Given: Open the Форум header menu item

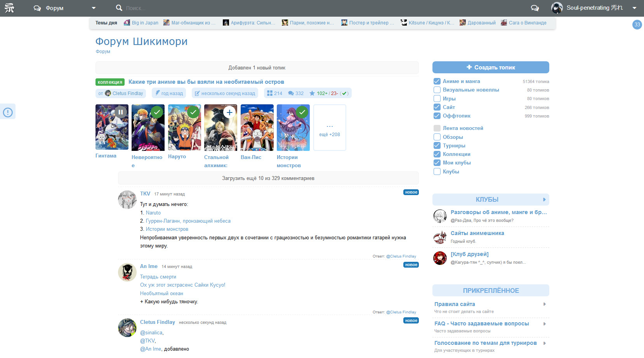Looking at the screenshot, I should coord(54,8).
